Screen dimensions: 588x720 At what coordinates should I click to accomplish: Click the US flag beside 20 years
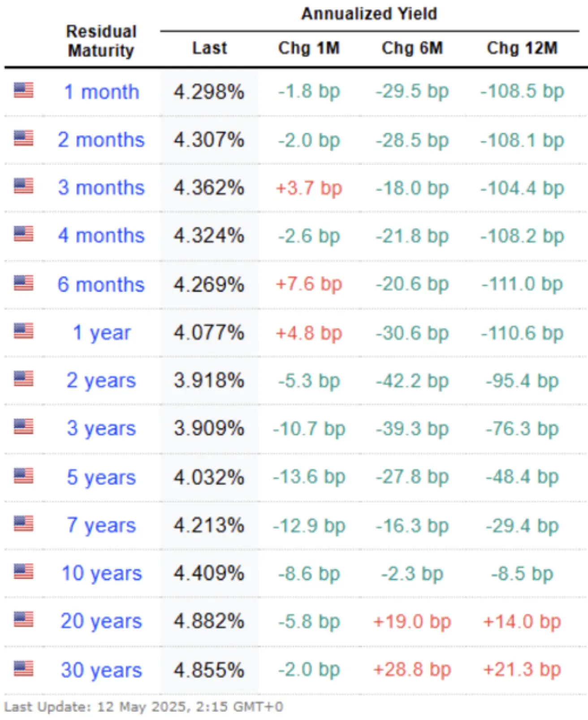pyautogui.click(x=23, y=619)
